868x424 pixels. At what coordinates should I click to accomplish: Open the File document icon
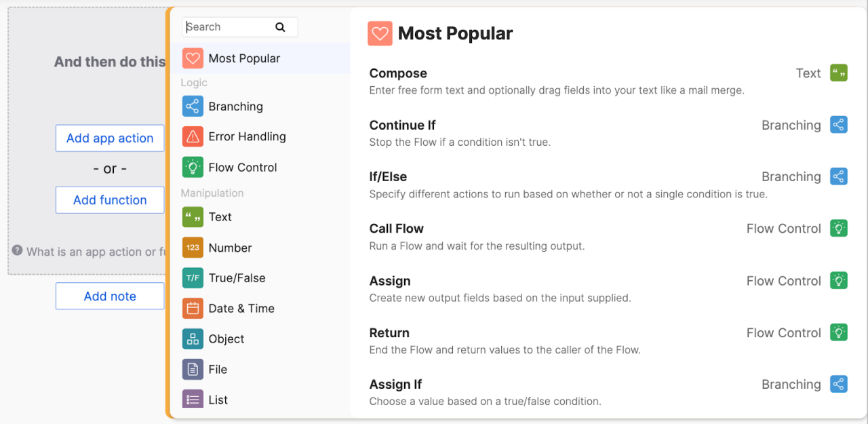click(x=193, y=370)
